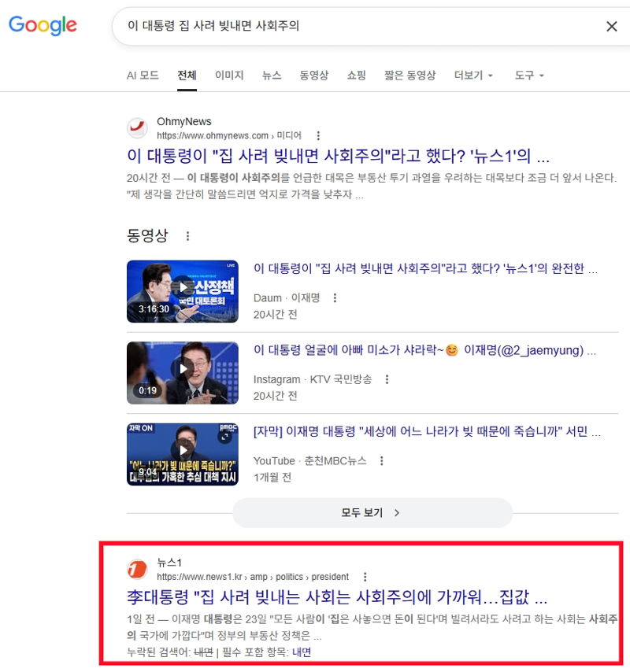This screenshot has width=630, height=672.
Task: Clear the search box with X icon
Action: (x=612, y=27)
